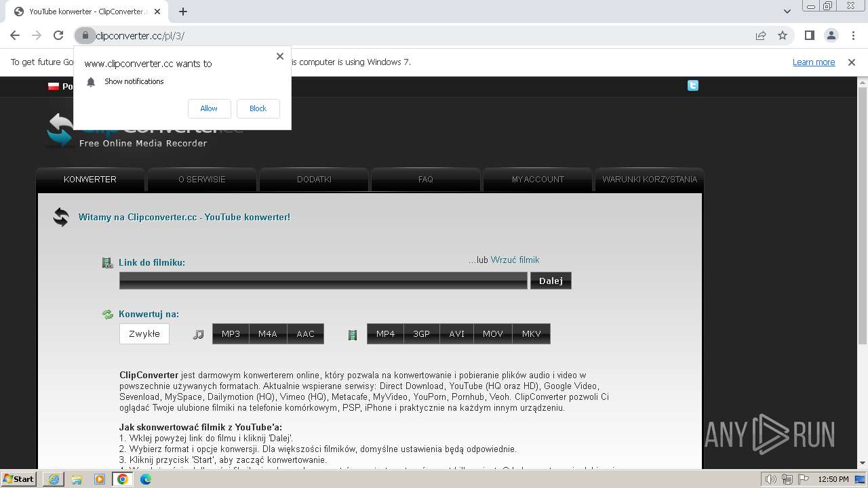Open the Learn more link in the info bar
The width and height of the screenshot is (868, 488).
814,62
